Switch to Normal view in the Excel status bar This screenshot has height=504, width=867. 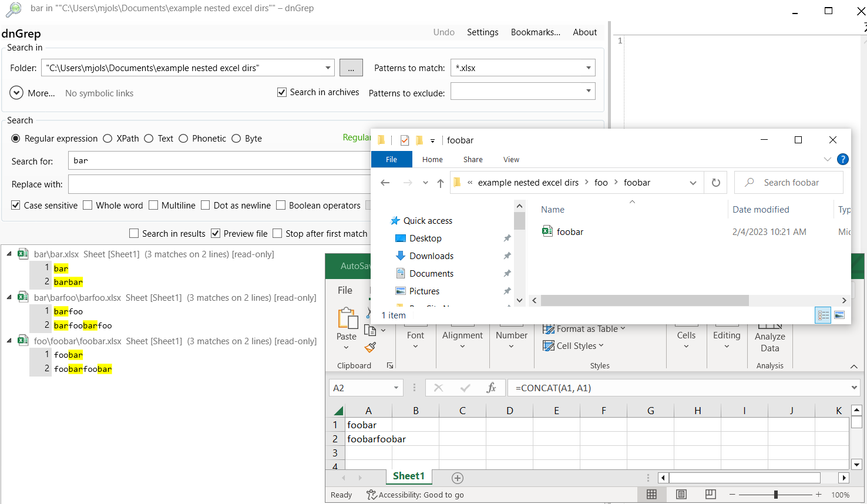[x=651, y=495]
